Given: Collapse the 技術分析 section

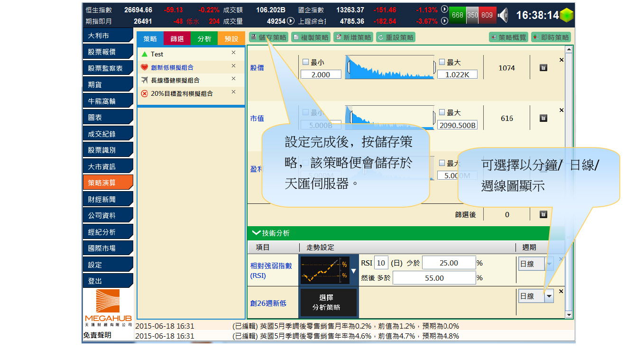Looking at the screenshot, I should [257, 233].
